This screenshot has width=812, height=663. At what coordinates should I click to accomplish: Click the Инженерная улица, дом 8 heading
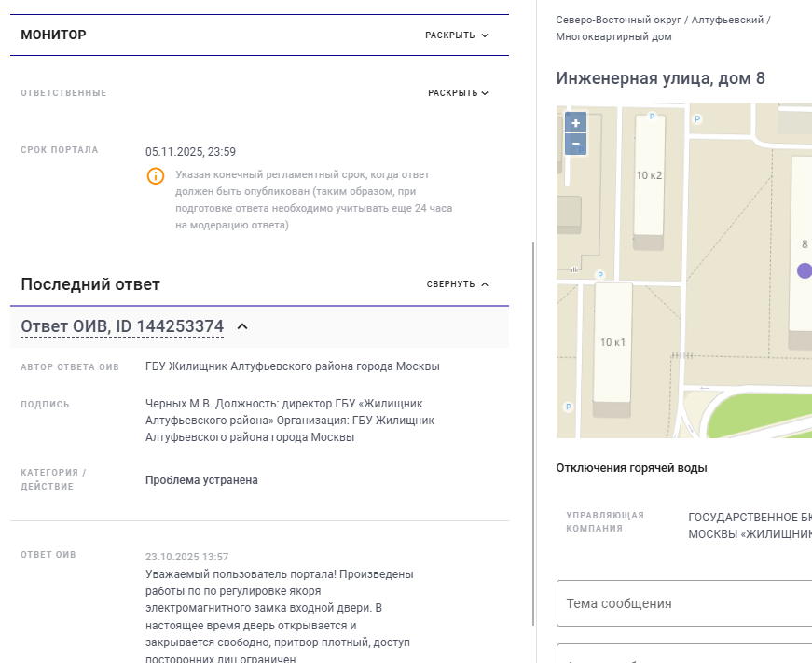tap(660, 78)
